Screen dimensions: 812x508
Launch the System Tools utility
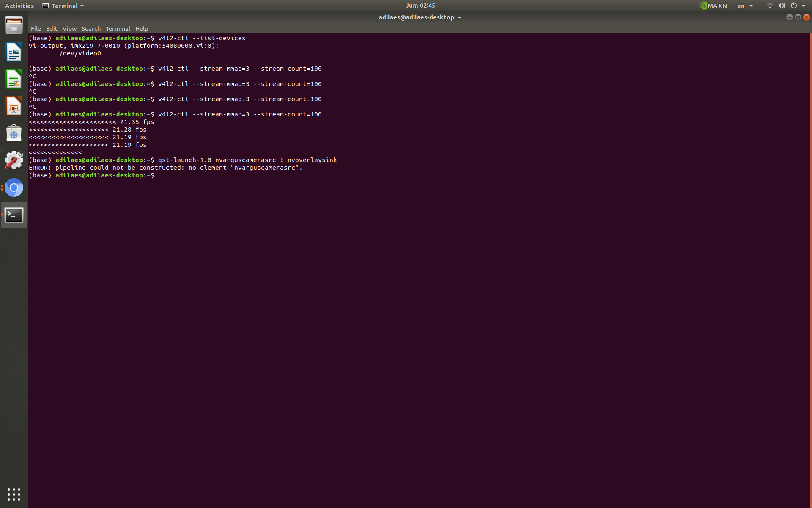click(14, 160)
